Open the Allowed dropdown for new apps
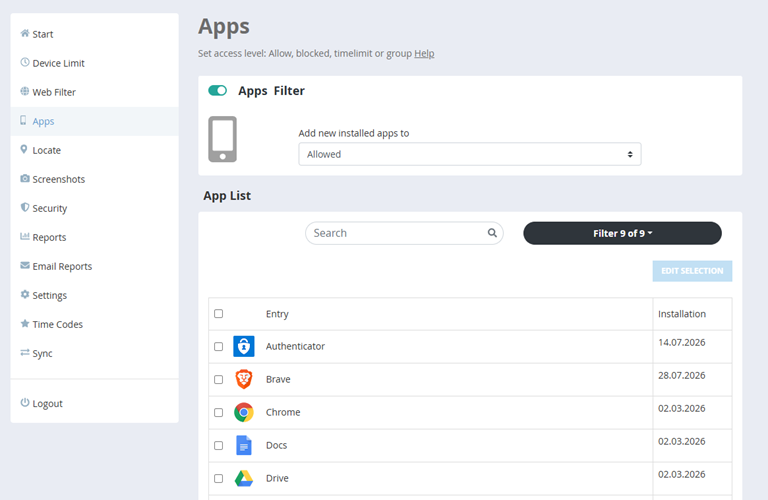768x500 pixels. pyautogui.click(x=470, y=154)
